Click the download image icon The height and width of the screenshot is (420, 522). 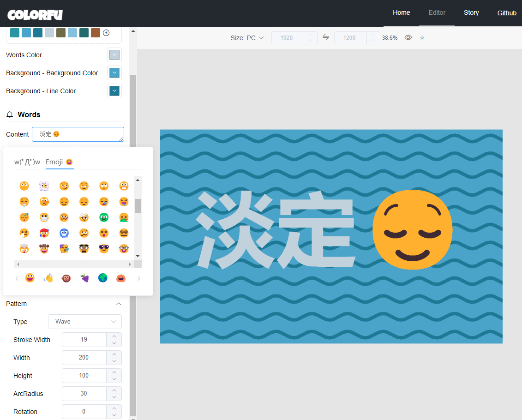pos(422,37)
